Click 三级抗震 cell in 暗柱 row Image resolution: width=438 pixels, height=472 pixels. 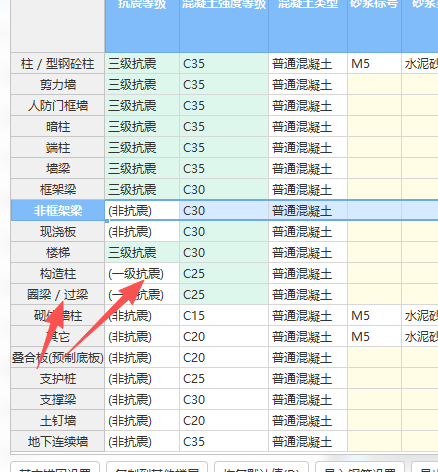pyautogui.click(x=142, y=126)
